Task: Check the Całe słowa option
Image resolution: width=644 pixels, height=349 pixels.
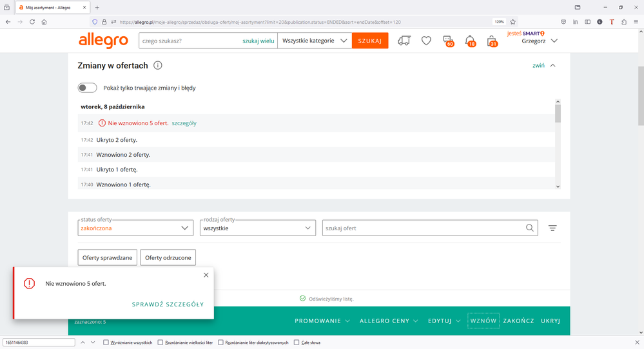Action: pyautogui.click(x=297, y=343)
